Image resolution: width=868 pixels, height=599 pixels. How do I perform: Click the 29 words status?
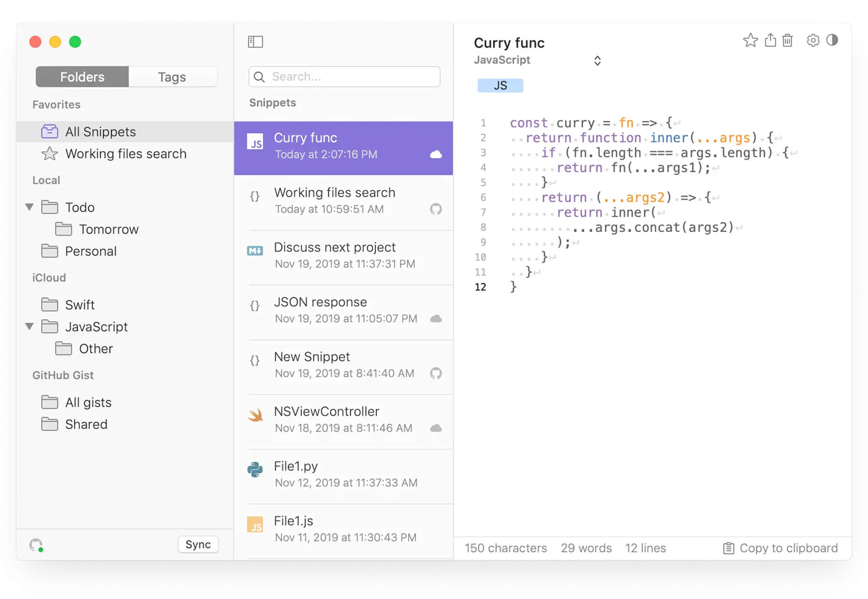[586, 548]
